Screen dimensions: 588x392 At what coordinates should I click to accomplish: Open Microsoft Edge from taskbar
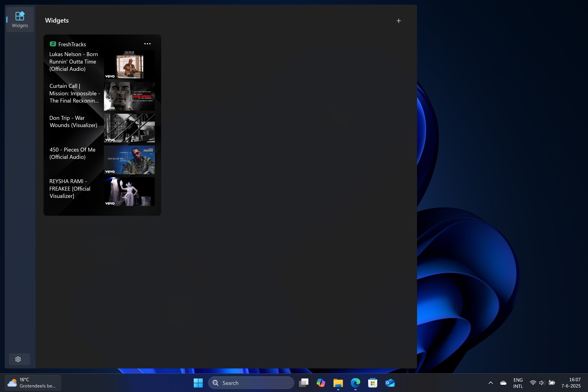point(355,383)
